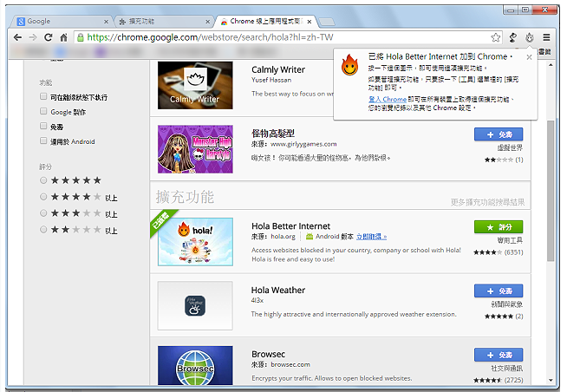
Task: Add 怪物高髮型 with the free button
Action: 499,134
